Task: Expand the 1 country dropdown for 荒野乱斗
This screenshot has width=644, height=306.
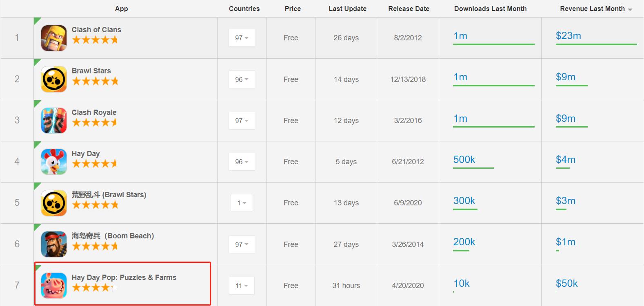Action: click(x=242, y=203)
